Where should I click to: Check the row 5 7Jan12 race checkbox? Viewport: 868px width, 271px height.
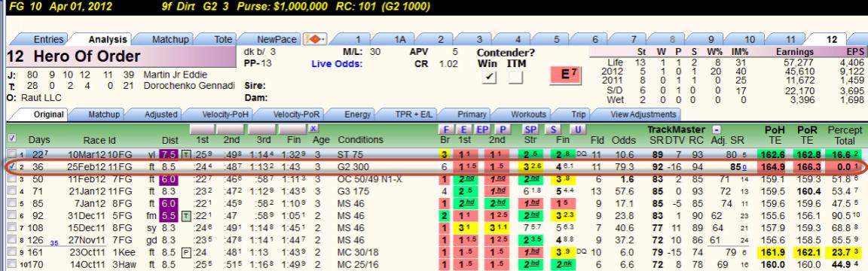coord(11,203)
